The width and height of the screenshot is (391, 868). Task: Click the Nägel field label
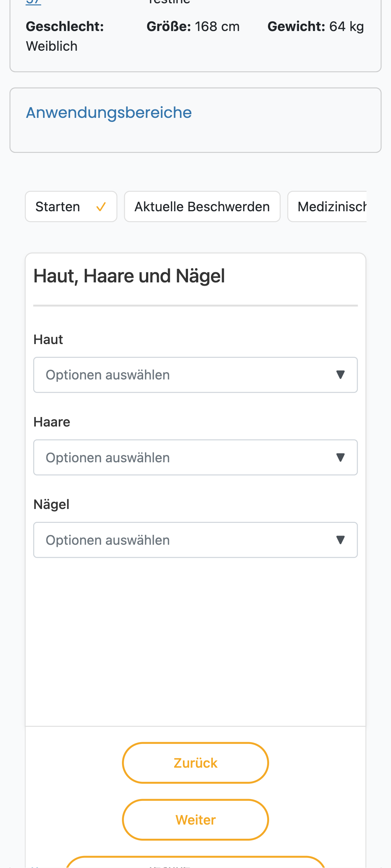[x=51, y=504]
